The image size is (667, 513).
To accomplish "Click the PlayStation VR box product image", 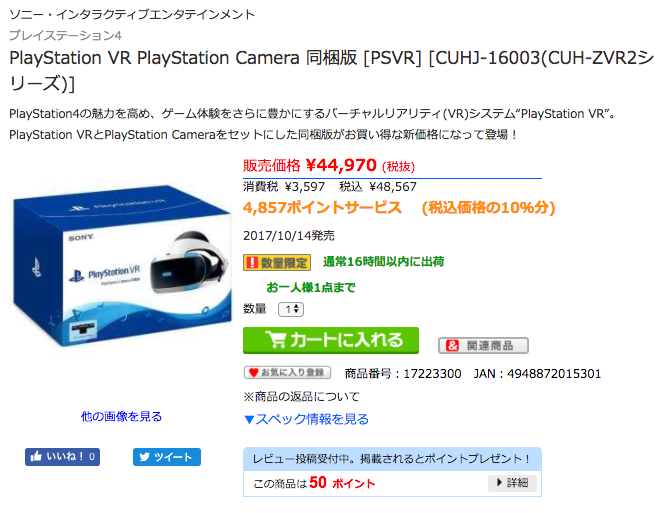I will (122, 265).
